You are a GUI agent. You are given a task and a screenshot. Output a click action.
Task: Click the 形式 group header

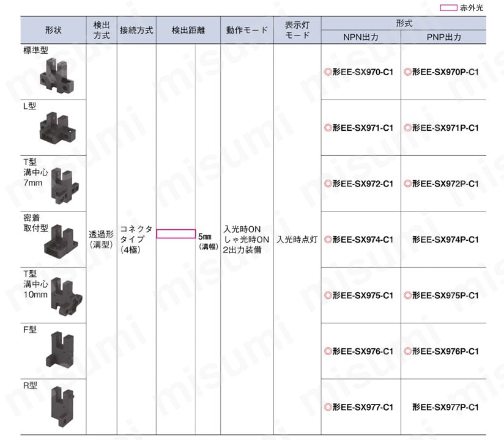pyautogui.click(x=404, y=23)
